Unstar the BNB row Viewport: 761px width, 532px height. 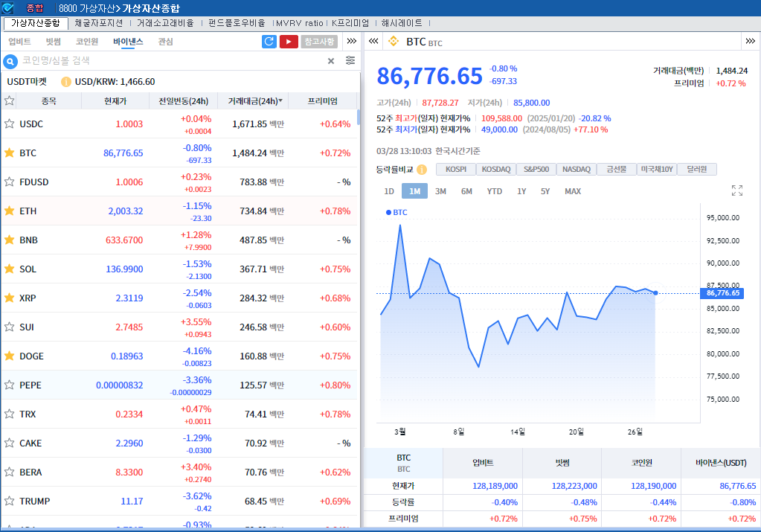pyautogui.click(x=9, y=240)
